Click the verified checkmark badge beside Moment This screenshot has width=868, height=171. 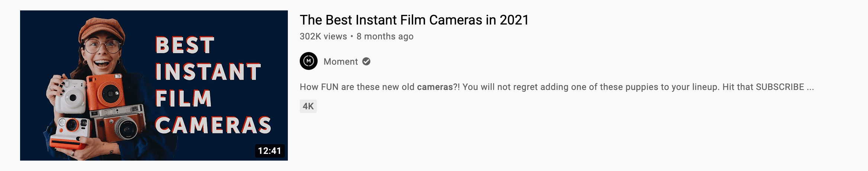tap(366, 61)
